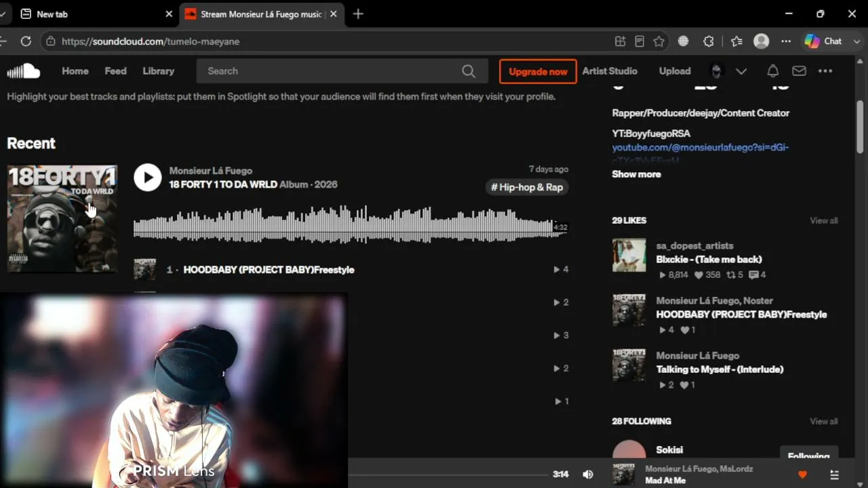This screenshot has height=488, width=868.
Task: Play the 18 FORTY 1 TO DA WRLD album
Action: point(148,178)
